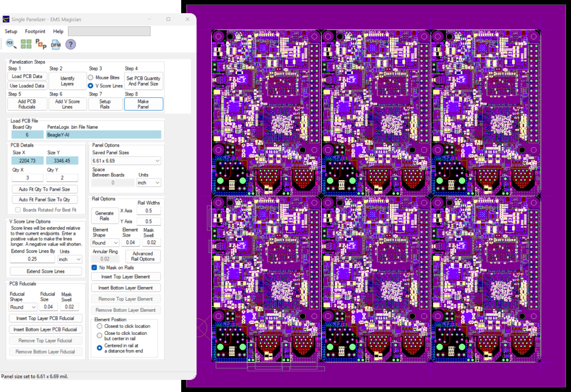Click the Make Panel button
571x392 pixels.
tap(143, 104)
